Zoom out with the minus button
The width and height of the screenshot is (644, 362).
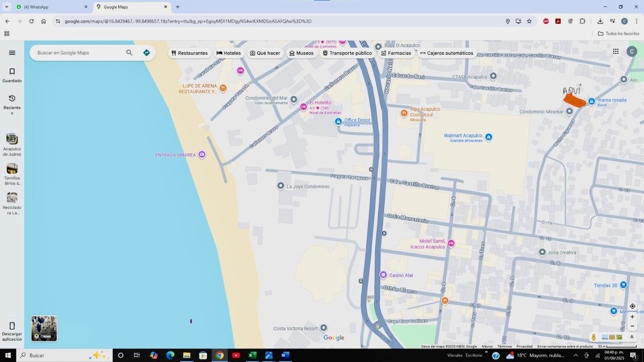tap(632, 326)
